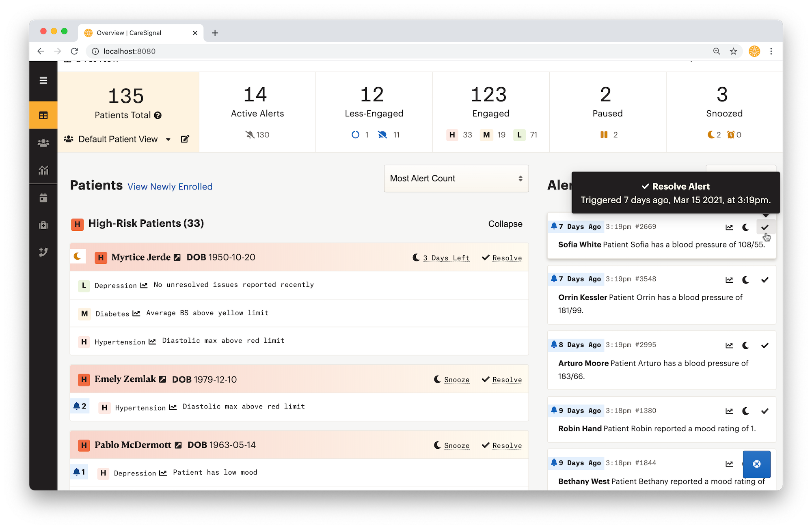Click 3 Days Left snooze for Myrtice Jerde
This screenshot has height=529, width=812.
pyautogui.click(x=441, y=258)
